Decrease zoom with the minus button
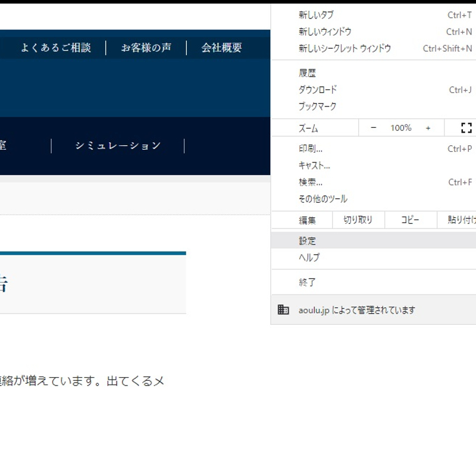This screenshot has height=476, width=476. tap(374, 128)
